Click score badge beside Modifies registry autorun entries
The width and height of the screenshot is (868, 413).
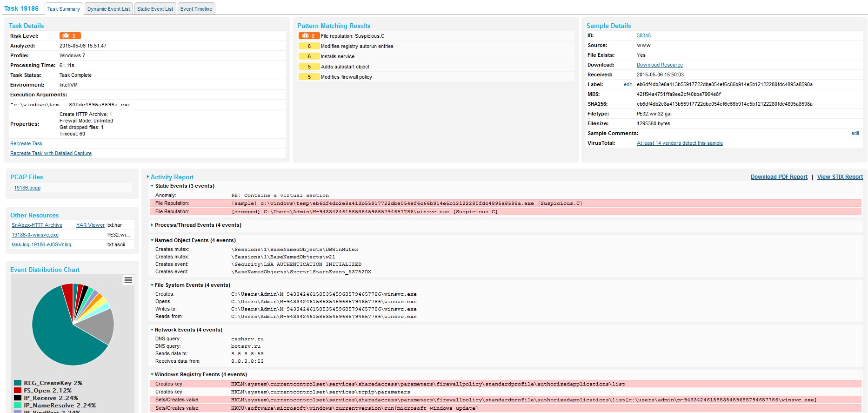[309, 46]
